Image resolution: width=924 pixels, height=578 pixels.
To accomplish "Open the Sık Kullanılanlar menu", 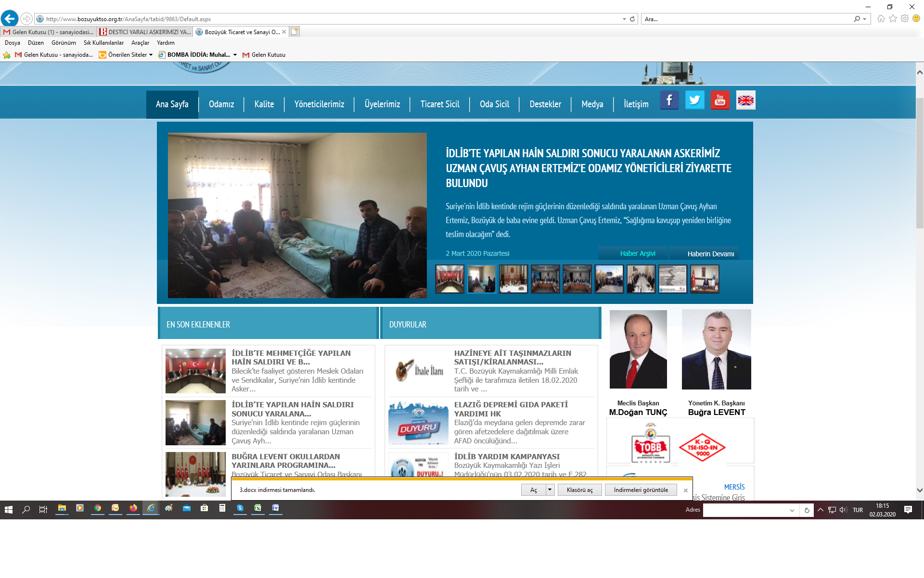I will (x=103, y=43).
